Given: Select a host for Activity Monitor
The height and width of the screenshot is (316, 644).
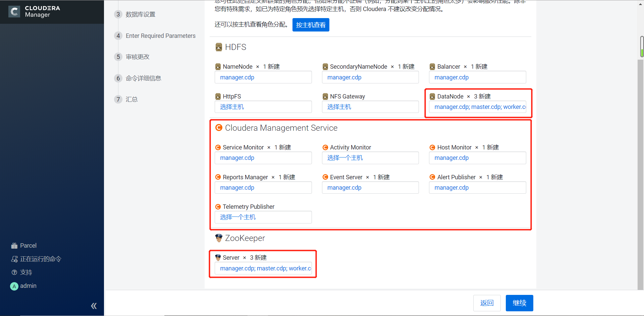Looking at the screenshot, I should (370, 158).
